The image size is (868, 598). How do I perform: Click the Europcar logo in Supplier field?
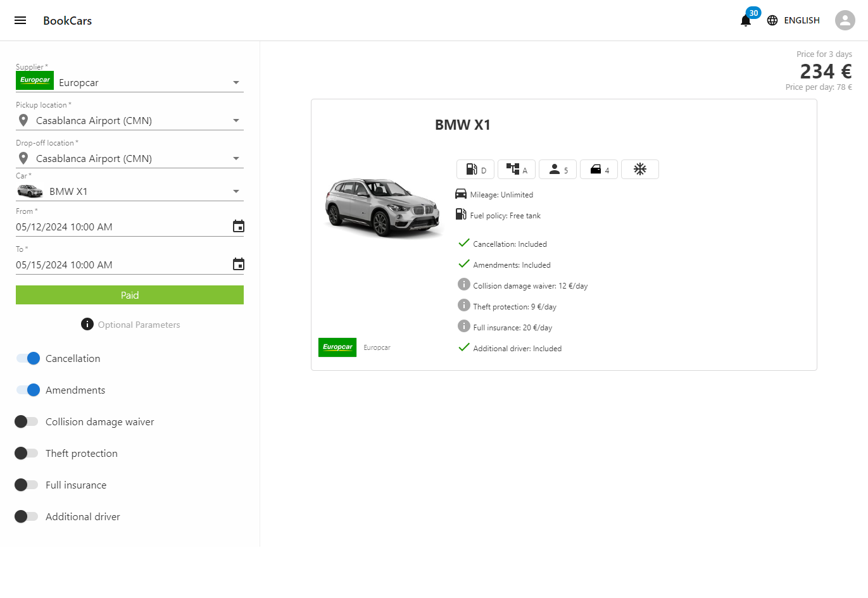click(x=35, y=80)
